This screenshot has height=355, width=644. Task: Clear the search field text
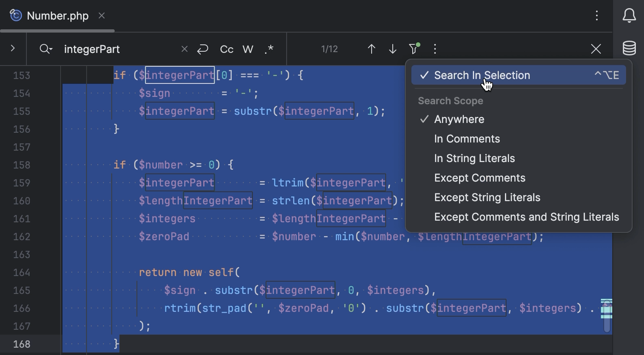(x=184, y=49)
